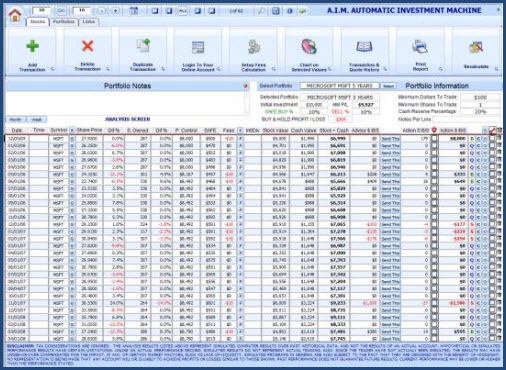Viewport: 506px width, 370px height.
Task: Open Login To Your Online Account
Action: 198,48
